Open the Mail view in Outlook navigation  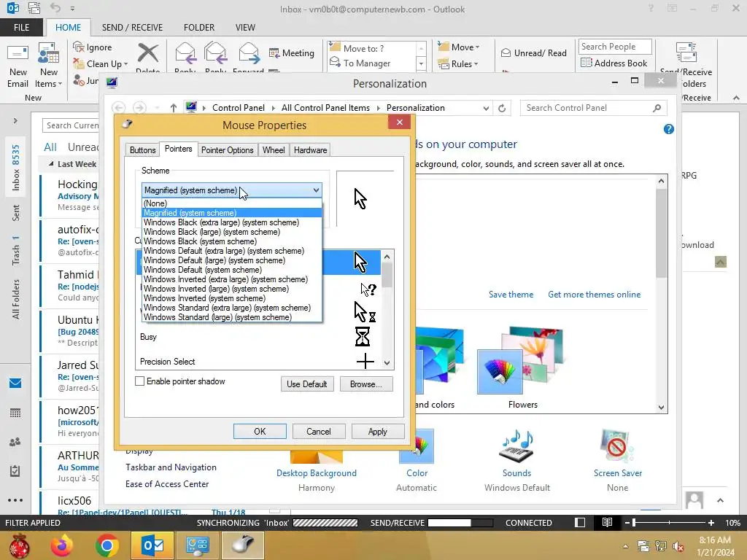(15, 383)
